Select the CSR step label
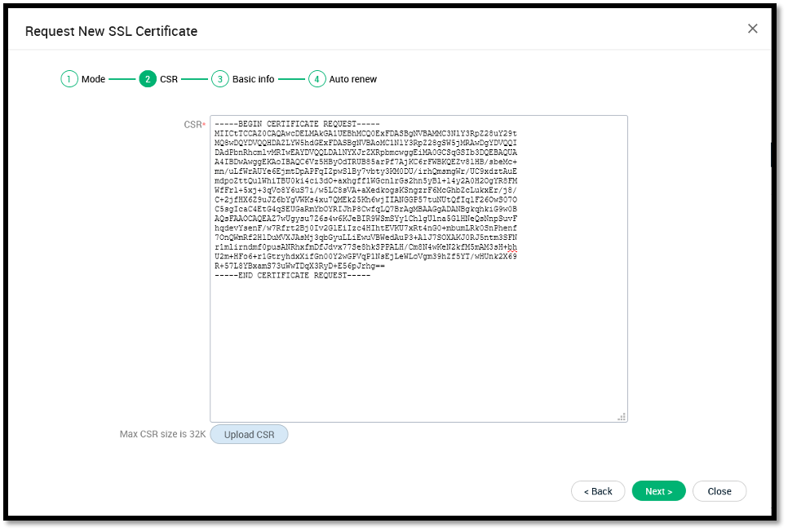This screenshot has width=788, height=532. coord(169,79)
